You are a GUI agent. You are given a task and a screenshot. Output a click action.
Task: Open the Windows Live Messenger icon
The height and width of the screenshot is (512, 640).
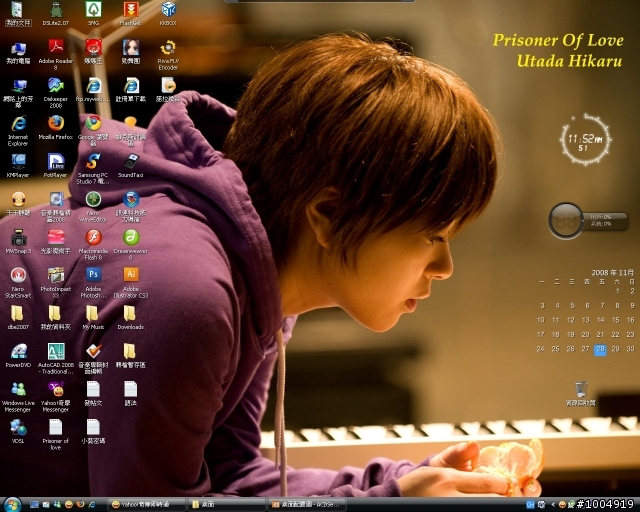(x=18, y=397)
